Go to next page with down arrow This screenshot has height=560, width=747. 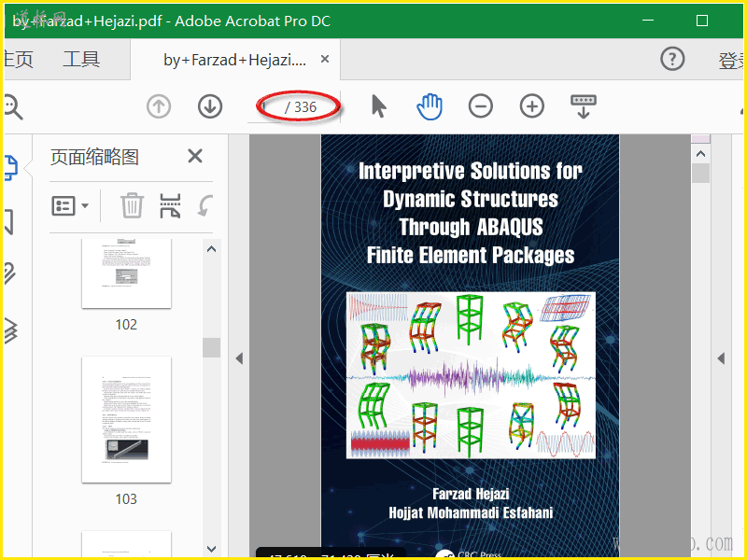click(210, 106)
